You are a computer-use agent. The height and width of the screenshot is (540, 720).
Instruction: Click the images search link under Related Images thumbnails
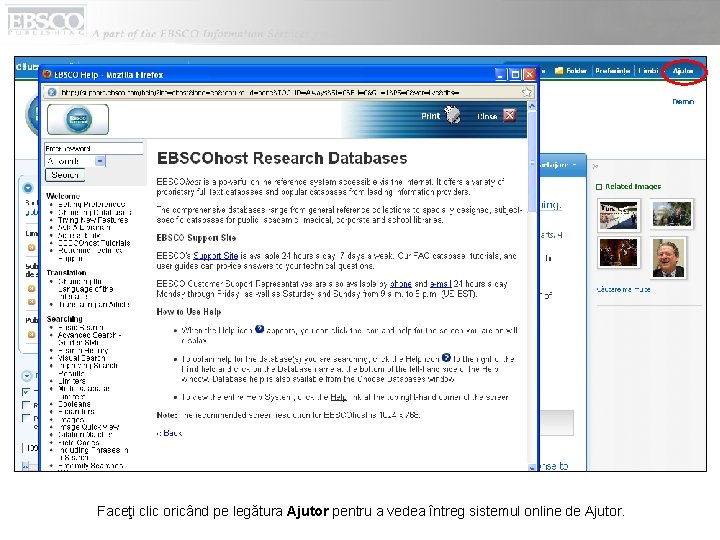coord(623,289)
